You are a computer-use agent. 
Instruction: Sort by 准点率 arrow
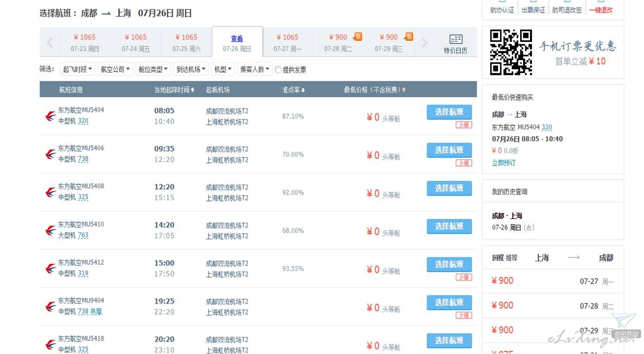tap(303, 90)
